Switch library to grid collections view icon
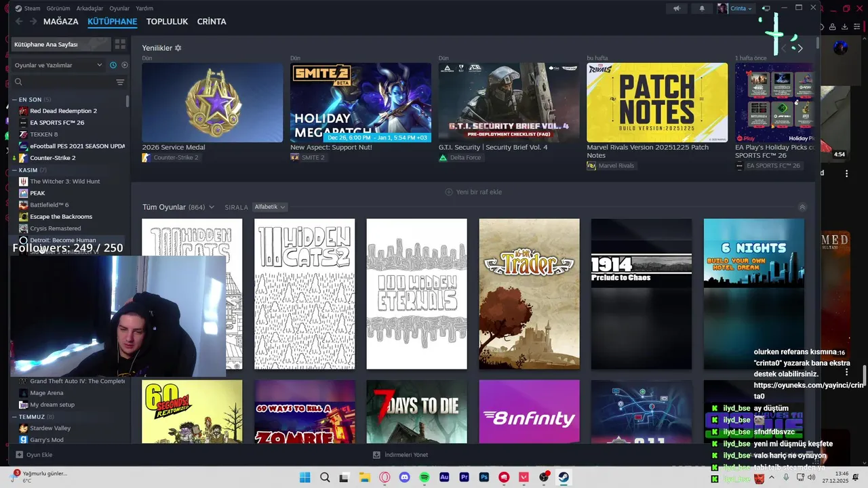 click(120, 44)
